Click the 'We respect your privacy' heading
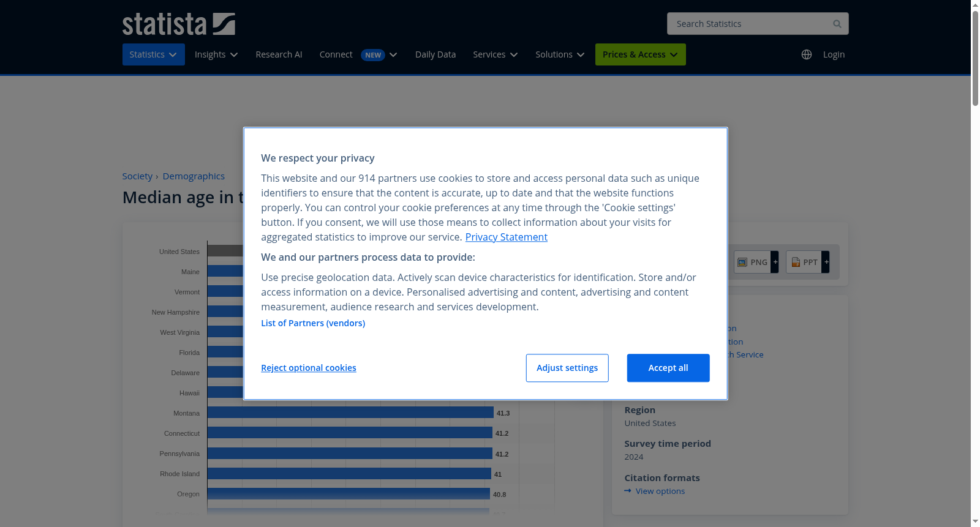 pos(318,158)
